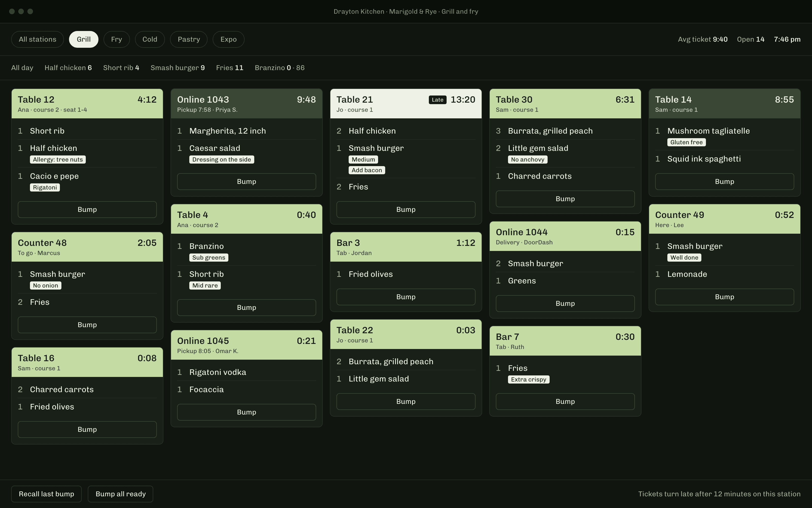Bump the Table 4 ticket
The image size is (812, 508).
point(247,308)
